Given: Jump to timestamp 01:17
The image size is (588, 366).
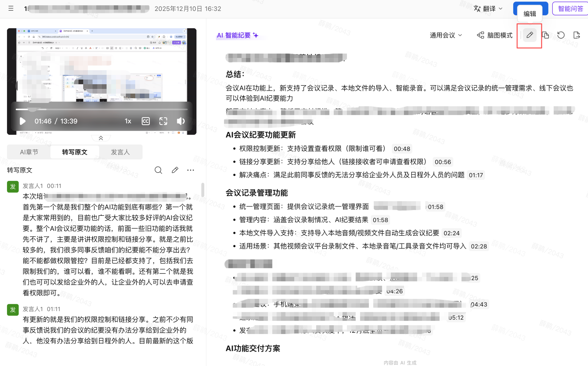Looking at the screenshot, I should click(476, 175).
